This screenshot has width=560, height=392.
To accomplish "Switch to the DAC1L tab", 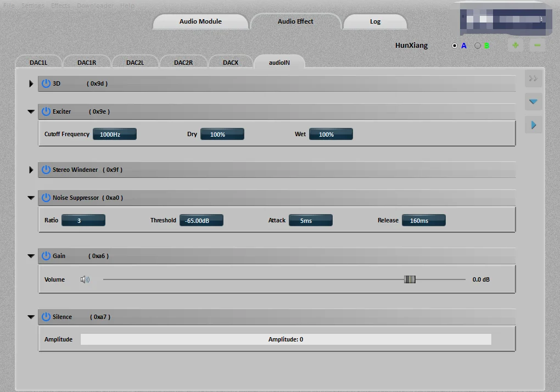I will 38,63.
